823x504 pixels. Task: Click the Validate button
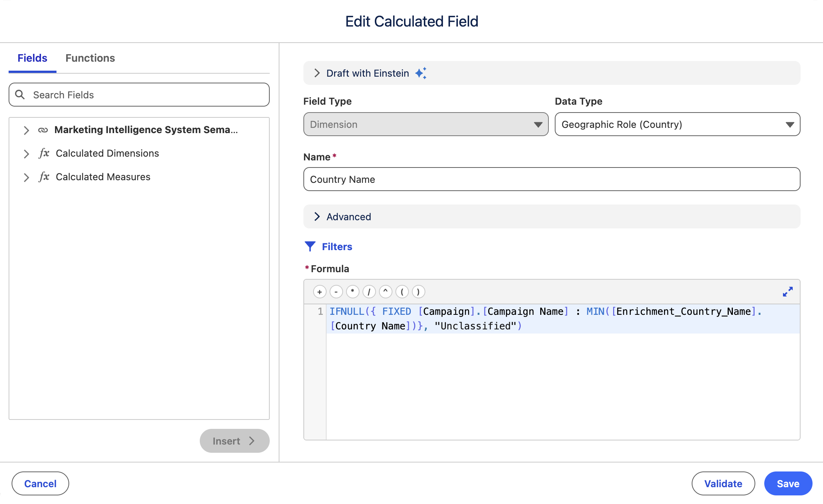[723, 483]
